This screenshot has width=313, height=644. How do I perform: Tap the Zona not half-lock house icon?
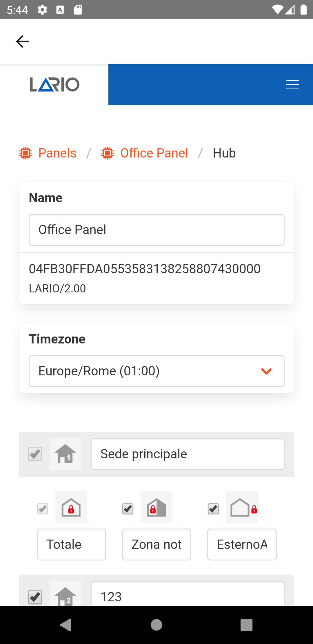(x=156, y=507)
